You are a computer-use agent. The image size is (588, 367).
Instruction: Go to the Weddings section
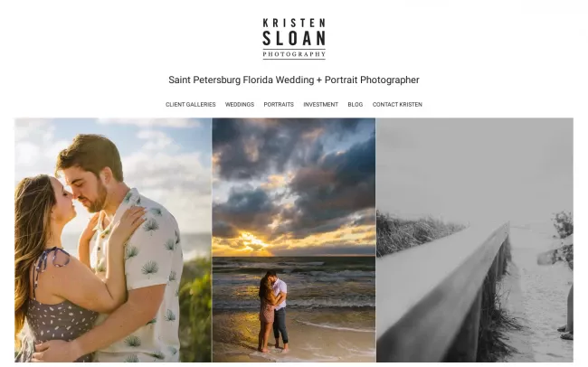point(240,104)
